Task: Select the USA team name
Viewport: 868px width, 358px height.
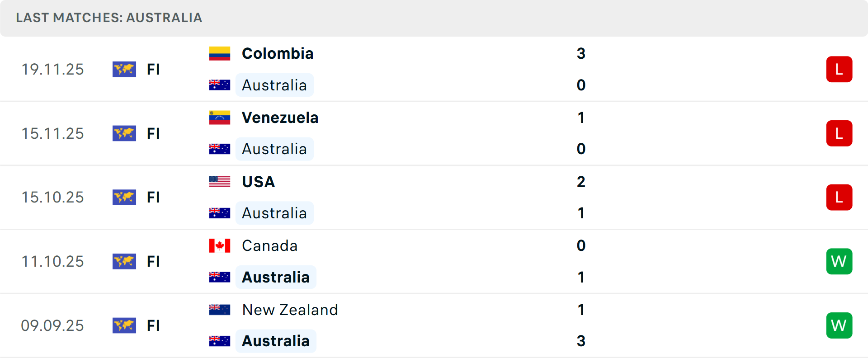Action: point(258,182)
